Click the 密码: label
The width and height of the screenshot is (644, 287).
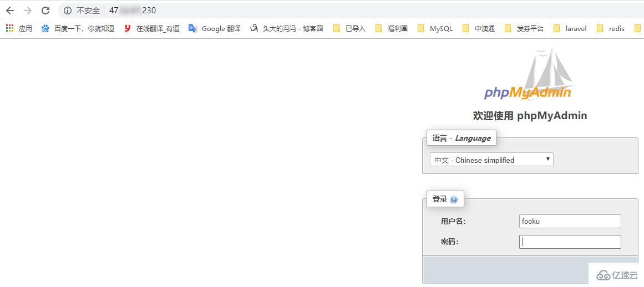449,242
